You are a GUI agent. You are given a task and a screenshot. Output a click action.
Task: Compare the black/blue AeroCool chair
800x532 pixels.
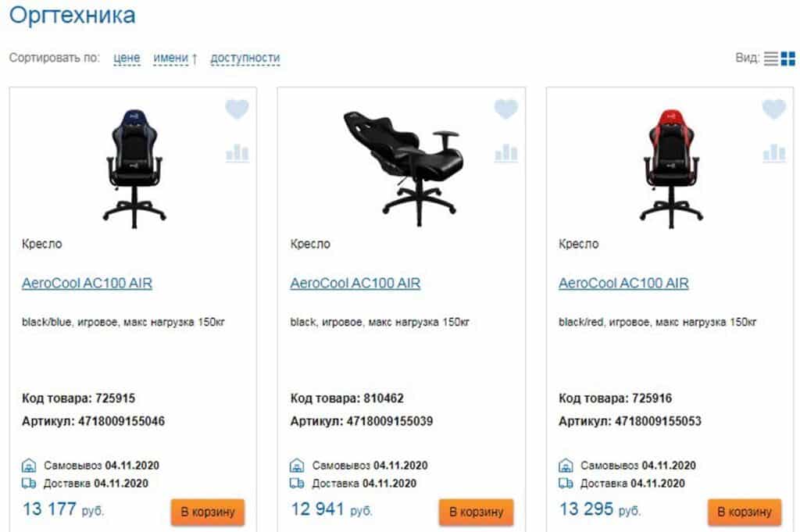click(237, 152)
